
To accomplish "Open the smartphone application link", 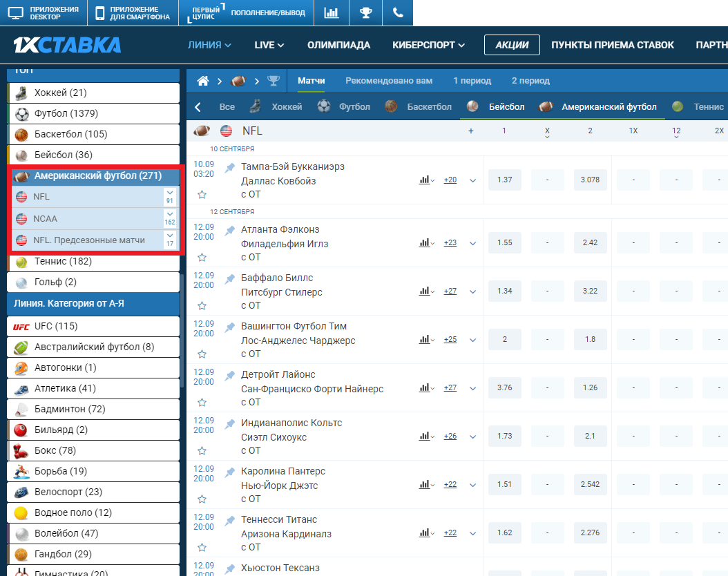I will (x=133, y=12).
